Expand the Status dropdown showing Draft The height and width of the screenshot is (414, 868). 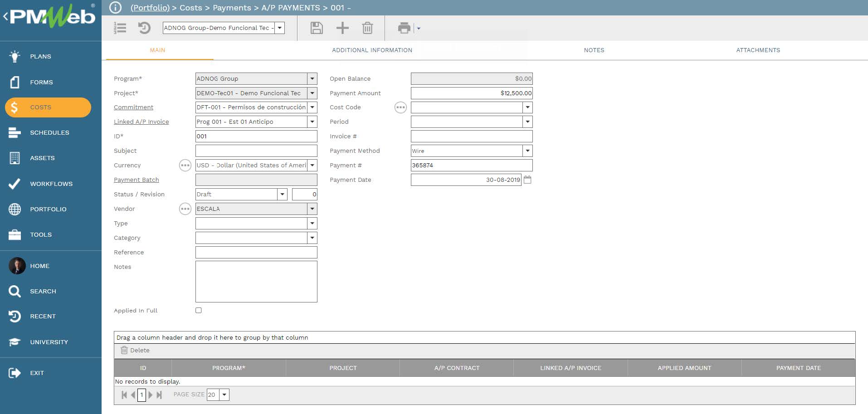[x=282, y=194]
